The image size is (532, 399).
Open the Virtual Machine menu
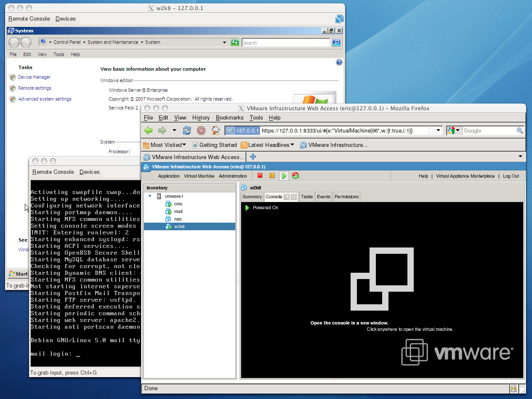[199, 176]
